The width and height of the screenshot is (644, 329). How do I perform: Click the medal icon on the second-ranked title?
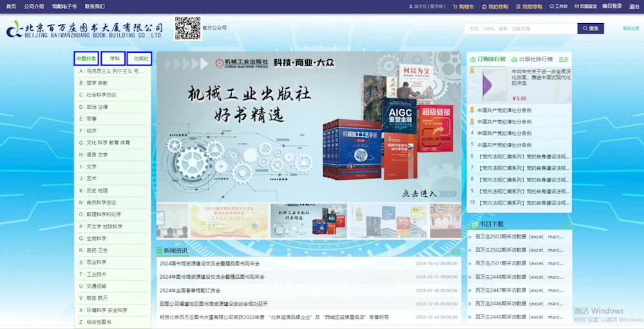pos(472,110)
